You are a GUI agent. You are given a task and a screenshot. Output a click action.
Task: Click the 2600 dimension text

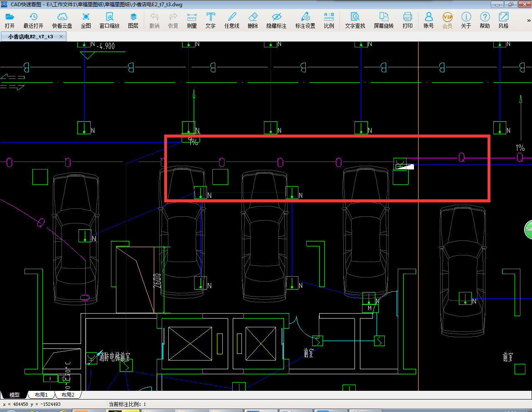point(157,281)
